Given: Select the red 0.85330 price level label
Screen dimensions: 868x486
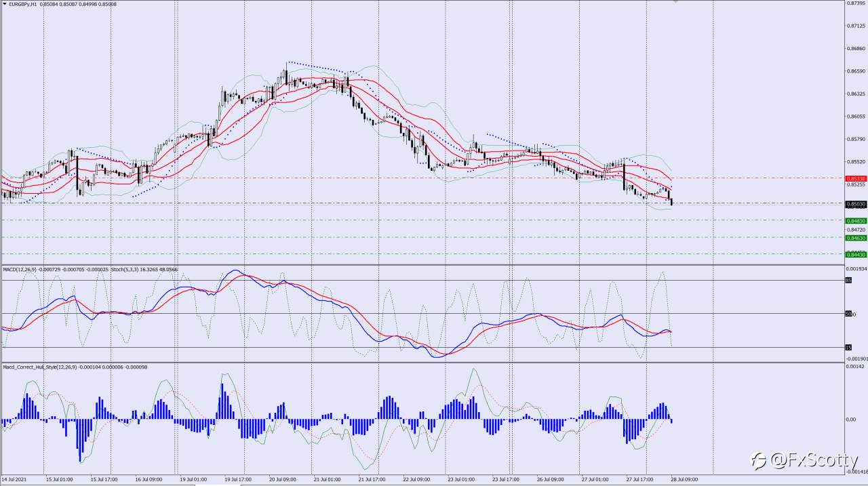Looking at the screenshot, I should click(x=856, y=178).
